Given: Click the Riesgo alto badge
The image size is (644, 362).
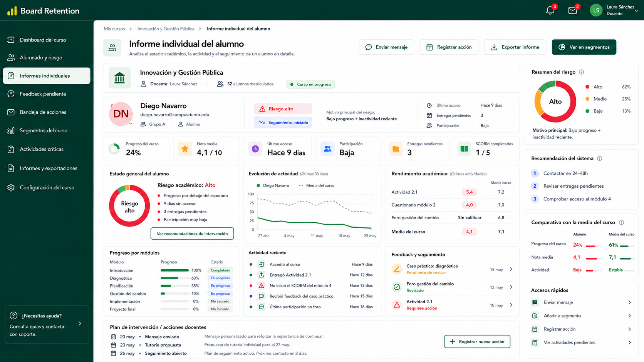Looking at the screenshot, I should (283, 109).
